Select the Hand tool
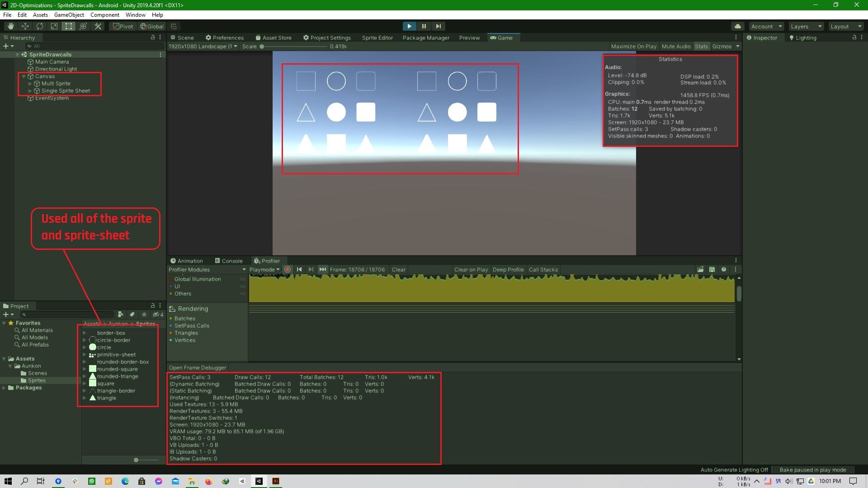 (10, 26)
